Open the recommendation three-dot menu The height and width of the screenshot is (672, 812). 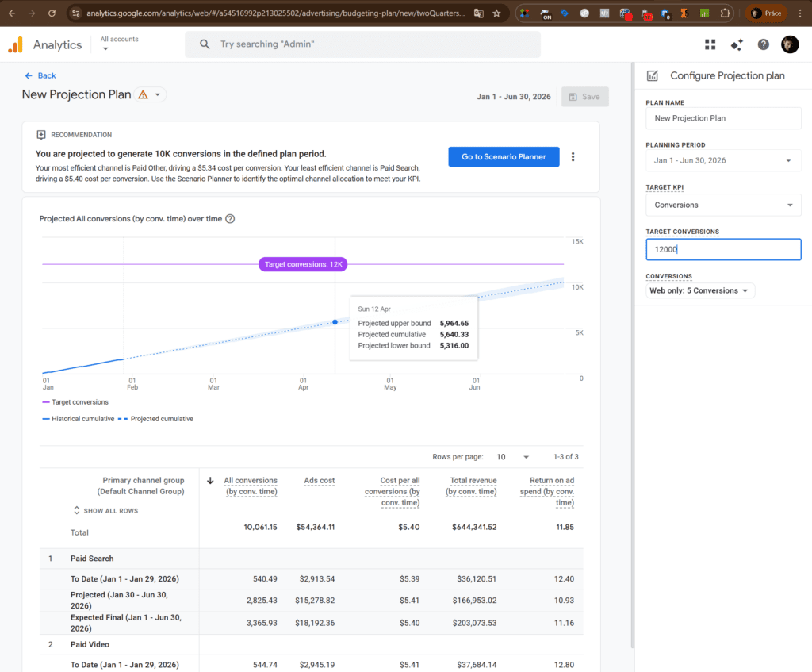(x=573, y=157)
